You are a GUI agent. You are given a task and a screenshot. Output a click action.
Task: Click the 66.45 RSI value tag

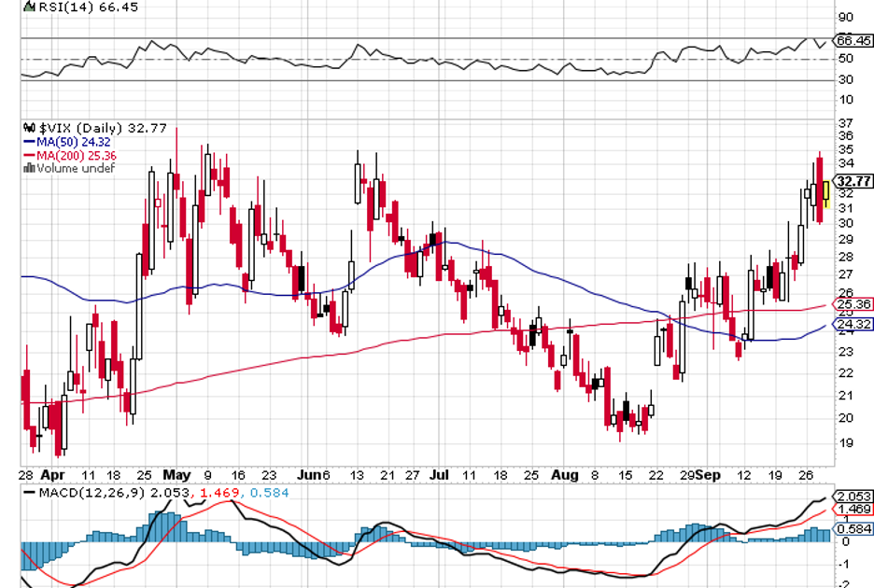tap(853, 41)
